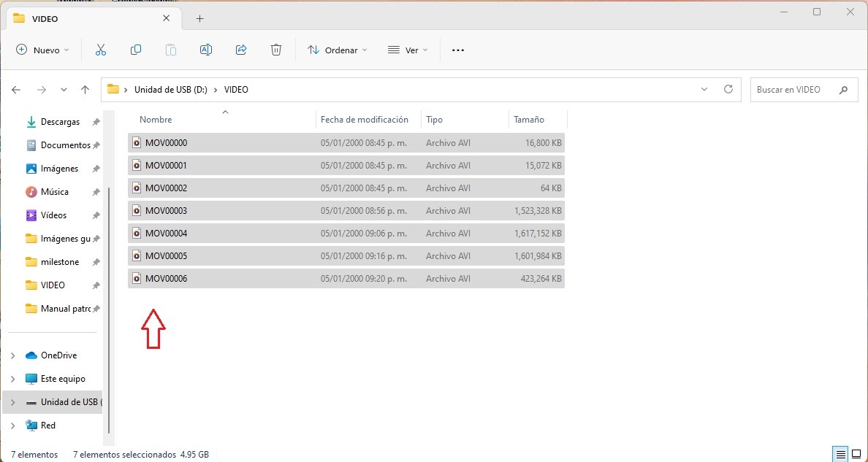Expand the OneDrive tree node
Viewport: 868px width, 462px height.
13,355
